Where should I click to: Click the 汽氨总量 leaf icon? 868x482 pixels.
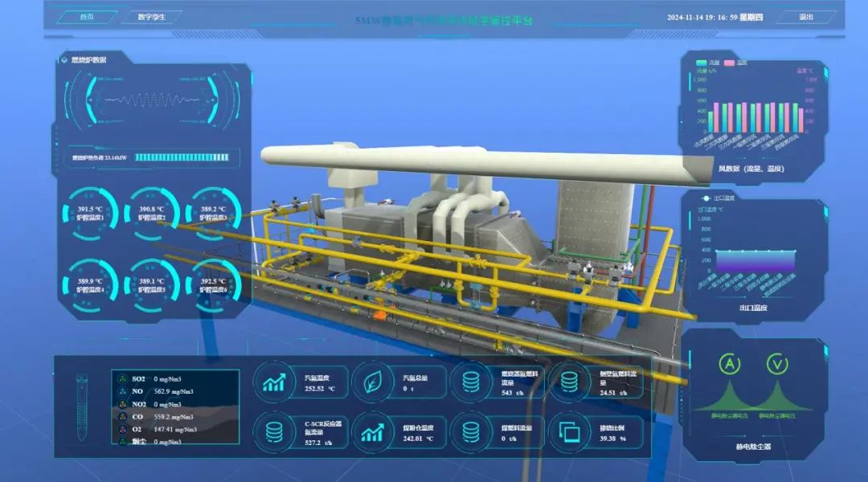click(371, 382)
